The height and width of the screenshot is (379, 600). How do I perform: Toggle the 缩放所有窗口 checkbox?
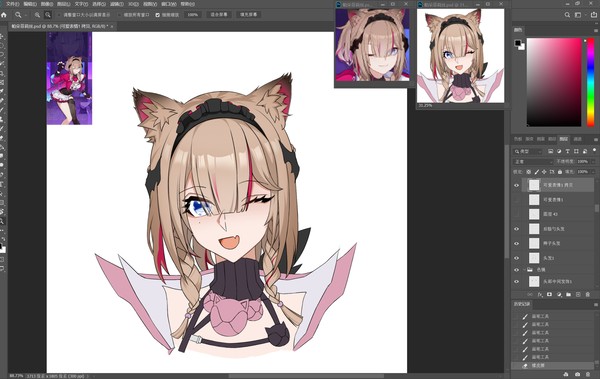click(x=119, y=15)
